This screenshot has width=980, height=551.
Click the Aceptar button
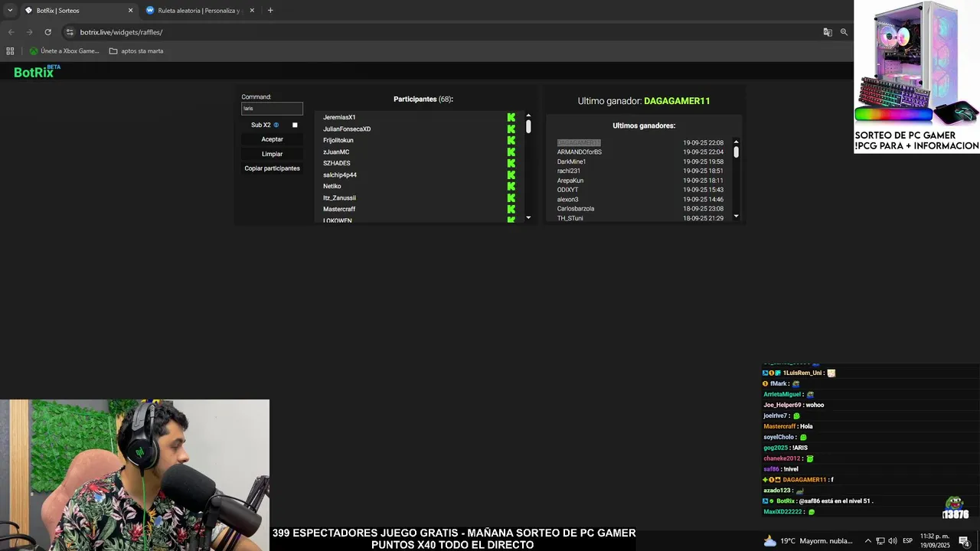click(272, 139)
